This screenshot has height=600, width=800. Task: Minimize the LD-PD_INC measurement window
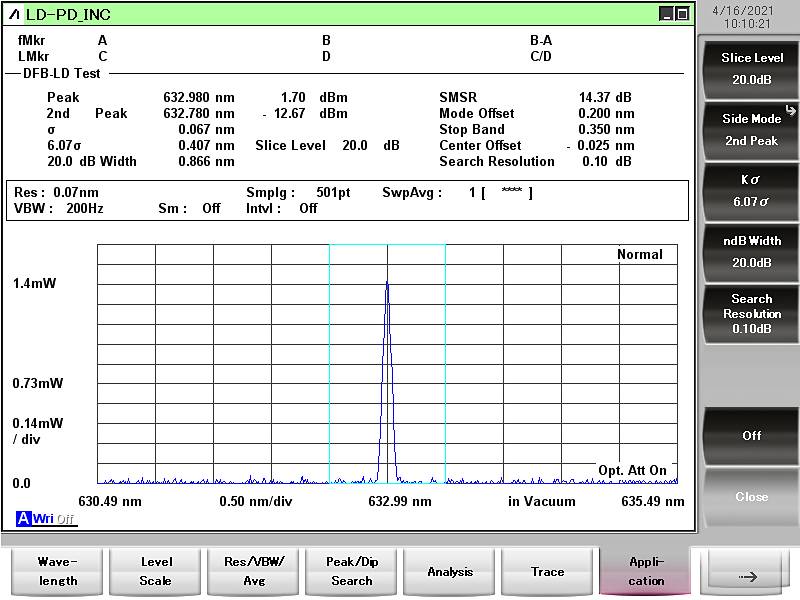point(666,14)
